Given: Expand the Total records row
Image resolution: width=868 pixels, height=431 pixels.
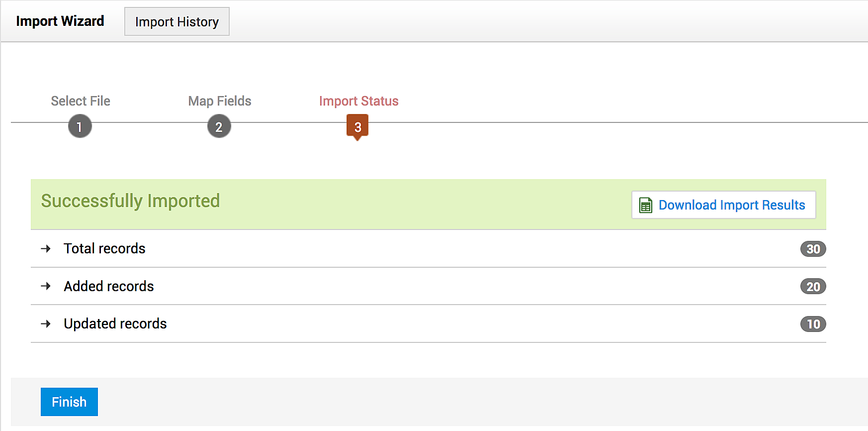Looking at the screenshot, I should (104, 248).
